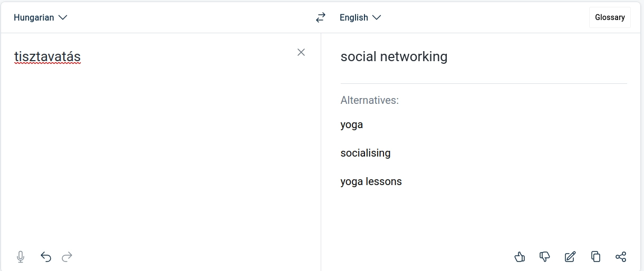The image size is (644, 271).
Task: Clear the source text with the X
Action: tap(301, 52)
